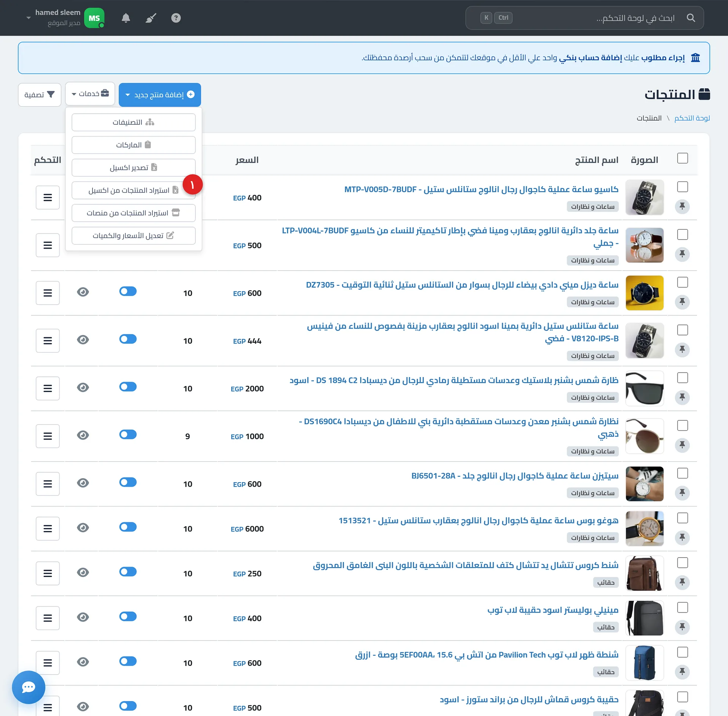
Task: Open the Hugo Boss 1513521 product link
Action: tap(479, 521)
